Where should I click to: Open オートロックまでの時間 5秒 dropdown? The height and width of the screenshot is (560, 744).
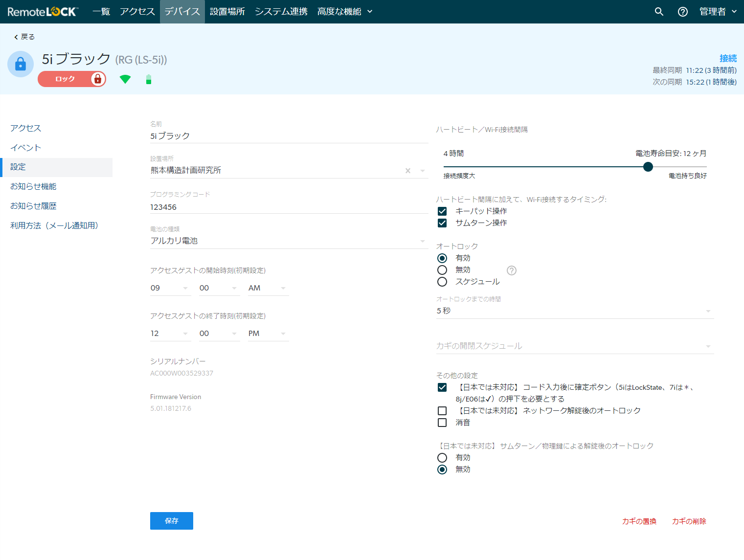coord(575,311)
